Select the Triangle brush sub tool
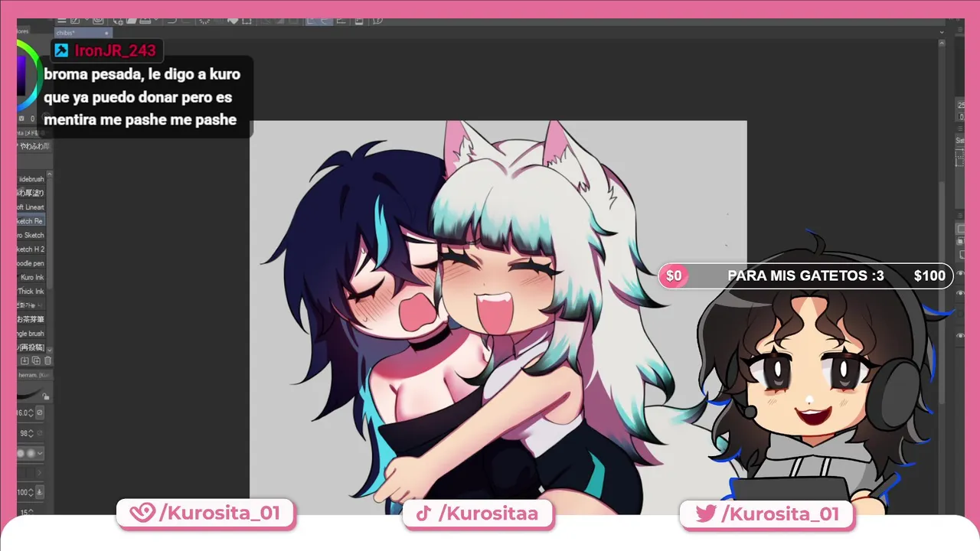 [31, 334]
